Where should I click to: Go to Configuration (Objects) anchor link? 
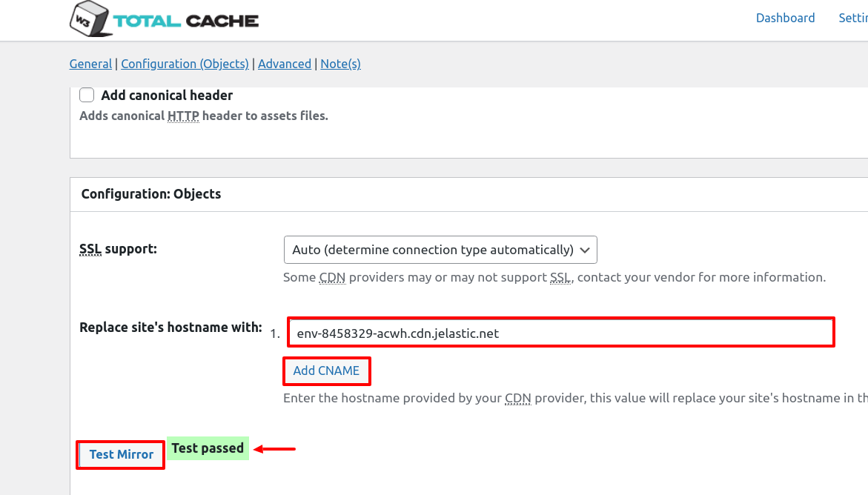click(x=185, y=64)
